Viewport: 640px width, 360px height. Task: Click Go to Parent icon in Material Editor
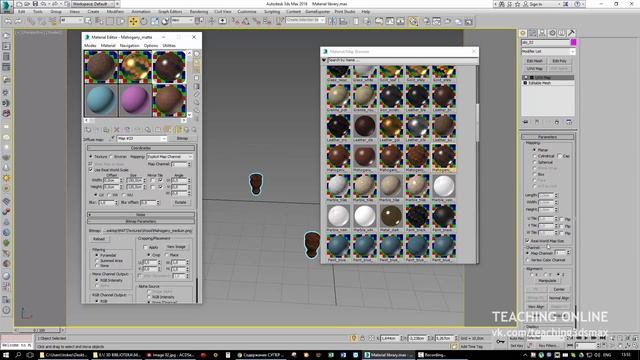(187, 130)
